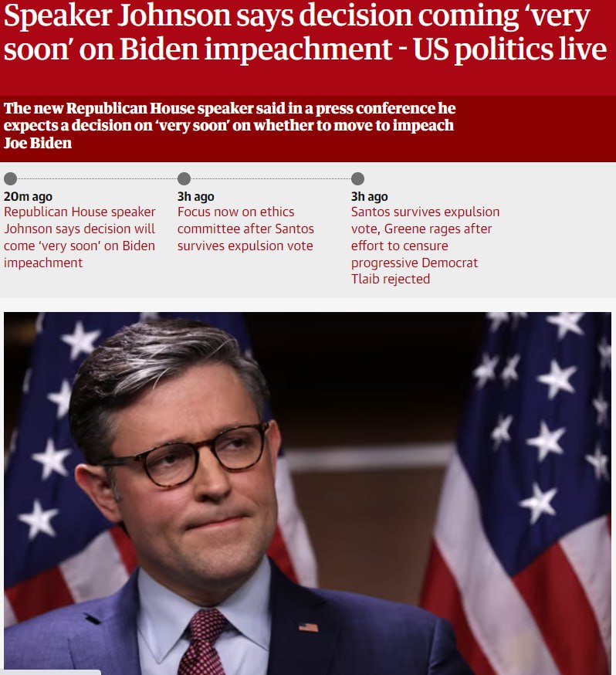Click the red patterned tie in the photo
Screen dimensions: 616x675
point(201,642)
